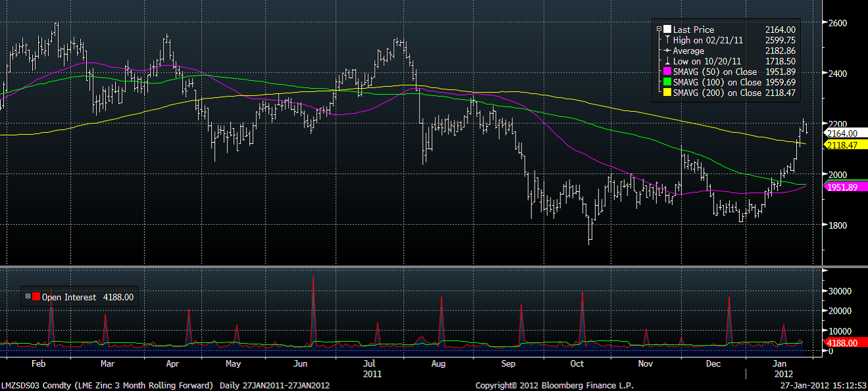Click the green SMAVG (100) color swatch

tap(667, 82)
